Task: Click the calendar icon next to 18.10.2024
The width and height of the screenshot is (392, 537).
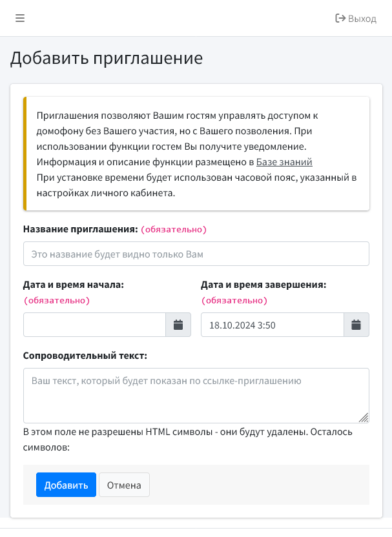Action: click(x=356, y=325)
